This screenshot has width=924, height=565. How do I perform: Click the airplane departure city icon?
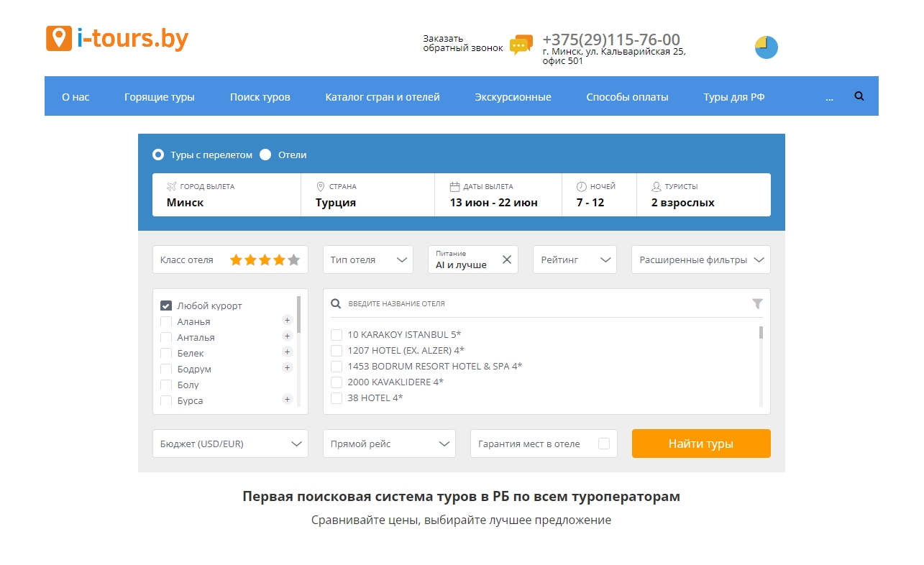click(171, 186)
